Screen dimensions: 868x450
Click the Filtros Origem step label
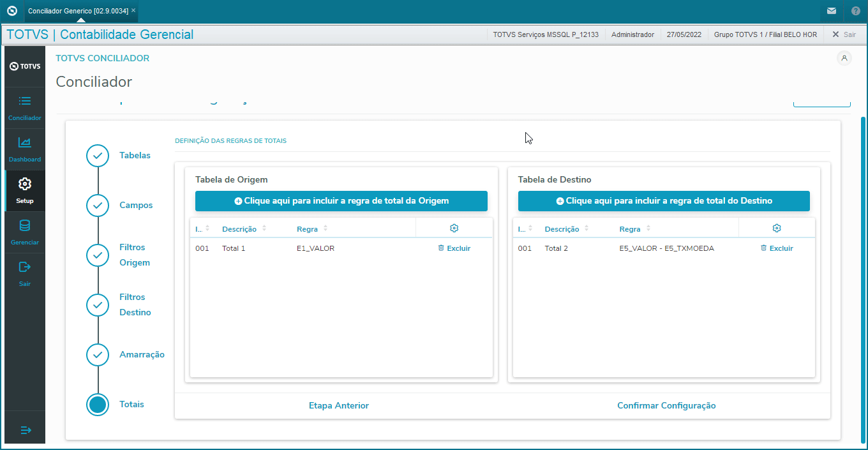click(x=135, y=255)
